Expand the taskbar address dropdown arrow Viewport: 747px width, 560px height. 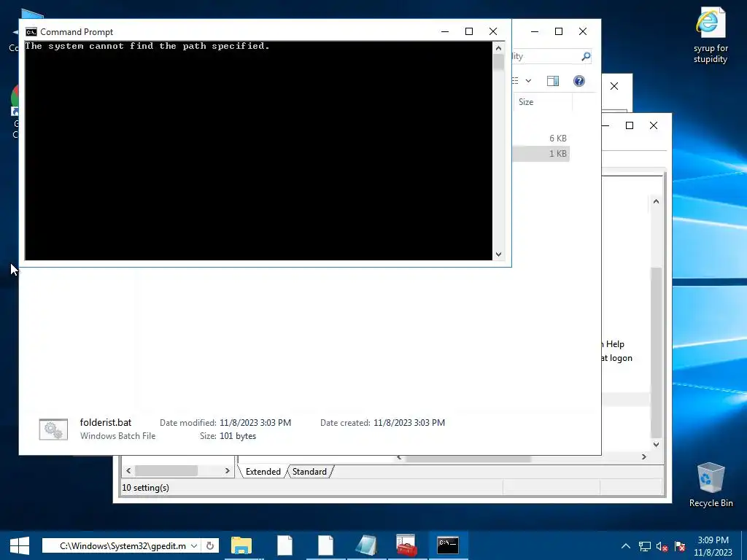[194, 545]
